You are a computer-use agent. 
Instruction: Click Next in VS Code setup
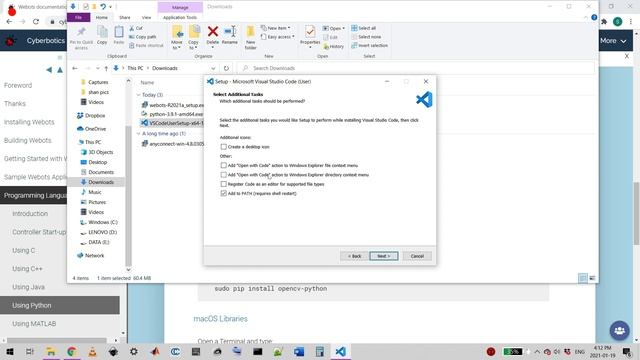point(384,256)
